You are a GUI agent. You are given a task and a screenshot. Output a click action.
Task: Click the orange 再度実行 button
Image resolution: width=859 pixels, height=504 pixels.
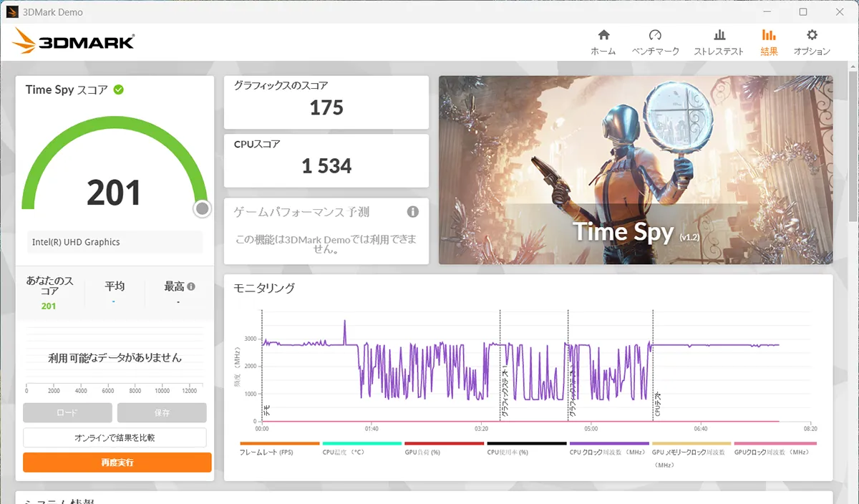(x=117, y=462)
